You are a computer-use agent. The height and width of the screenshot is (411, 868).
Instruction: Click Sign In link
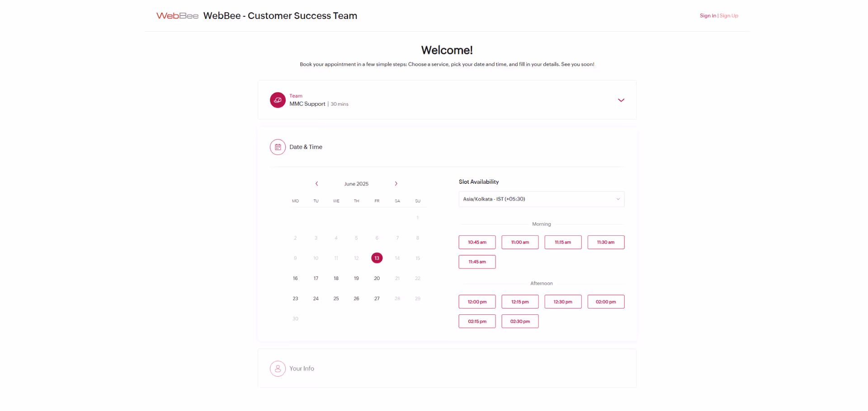pos(708,16)
